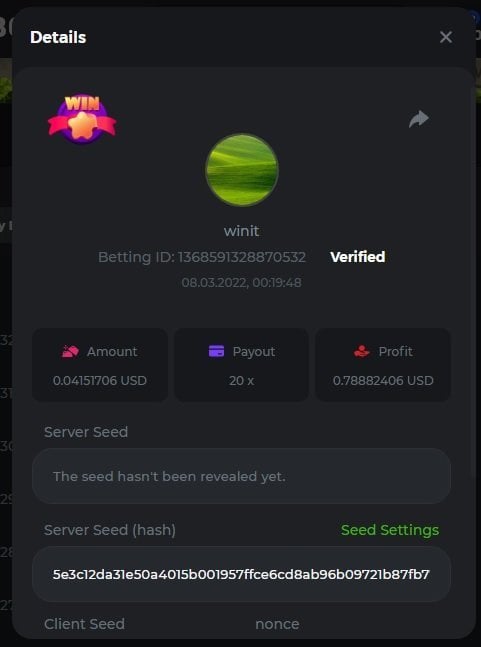The height and width of the screenshot is (647, 481).
Task: Click the red Profit hand icon
Action: [x=362, y=351]
